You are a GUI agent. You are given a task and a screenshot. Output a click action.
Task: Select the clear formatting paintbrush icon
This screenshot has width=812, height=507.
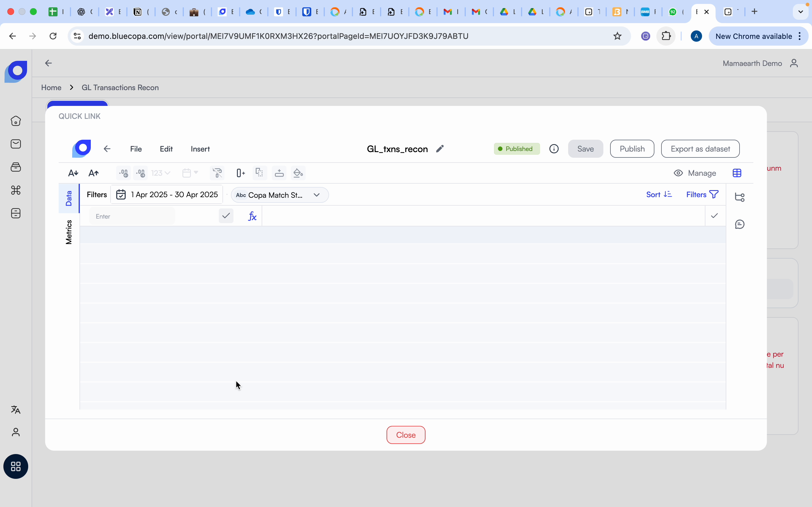(x=217, y=173)
